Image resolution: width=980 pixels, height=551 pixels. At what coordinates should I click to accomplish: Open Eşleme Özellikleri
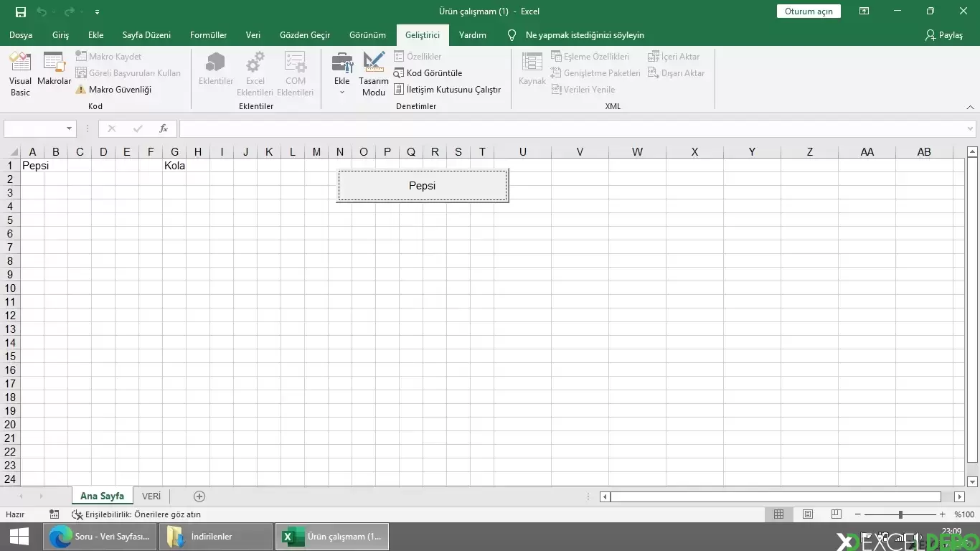coord(590,57)
